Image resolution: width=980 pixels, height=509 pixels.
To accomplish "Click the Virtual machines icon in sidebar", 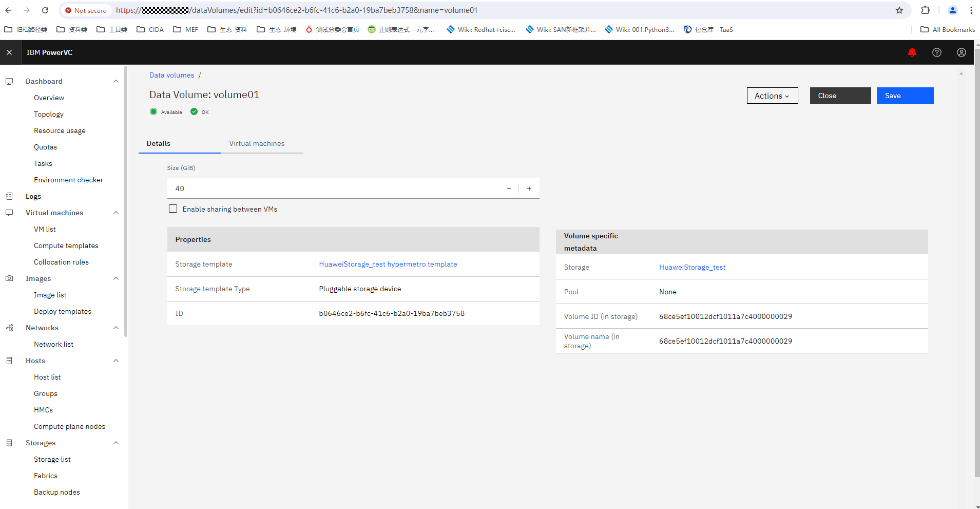I will click(9, 213).
